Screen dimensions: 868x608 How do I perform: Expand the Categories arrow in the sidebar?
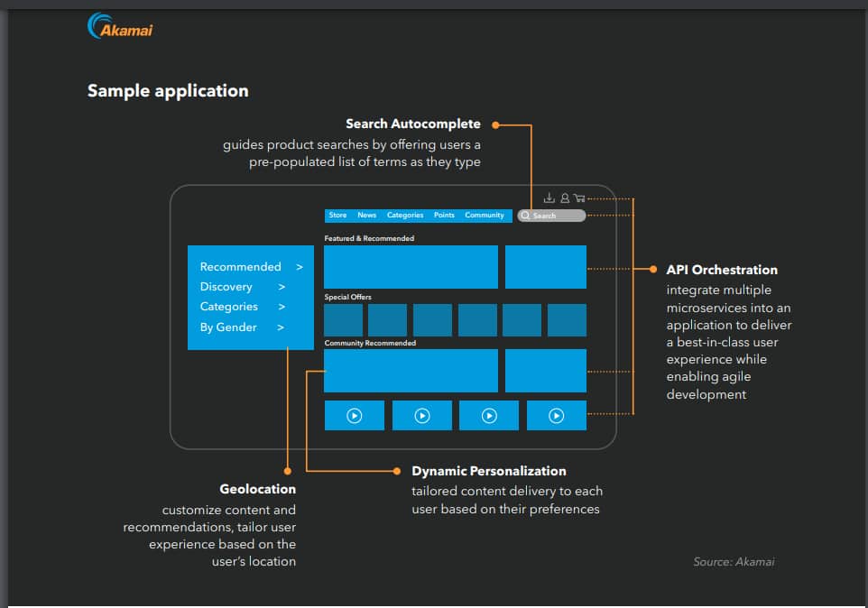click(x=282, y=307)
